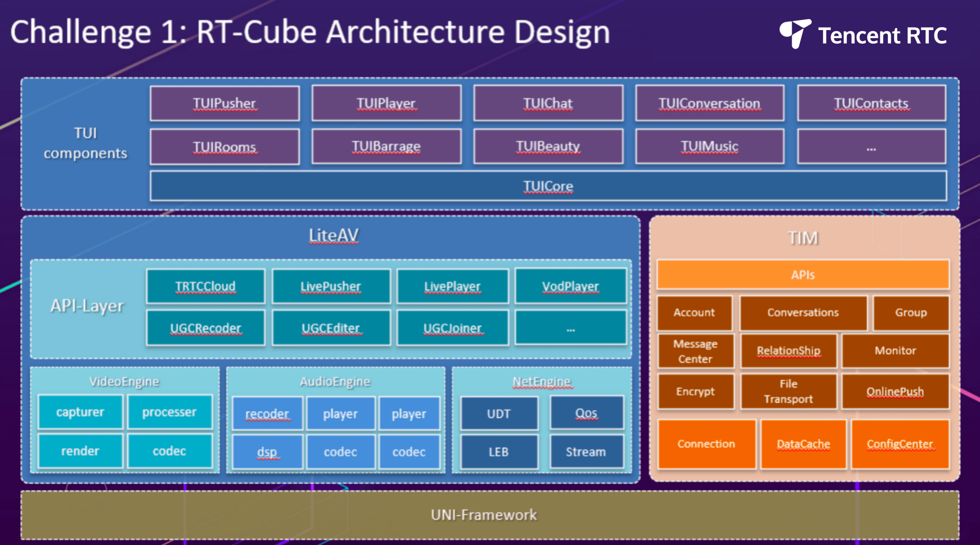Click the LiteAV heading
The image size is (980, 545).
click(x=334, y=235)
